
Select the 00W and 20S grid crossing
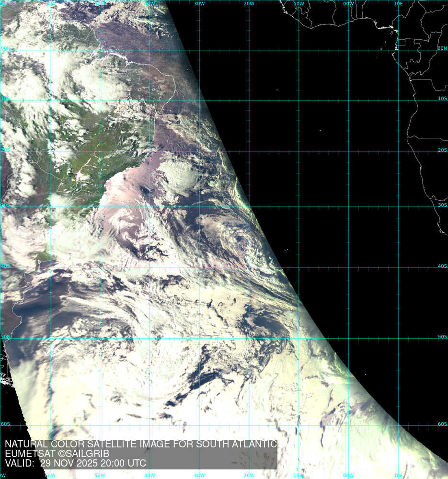point(349,152)
